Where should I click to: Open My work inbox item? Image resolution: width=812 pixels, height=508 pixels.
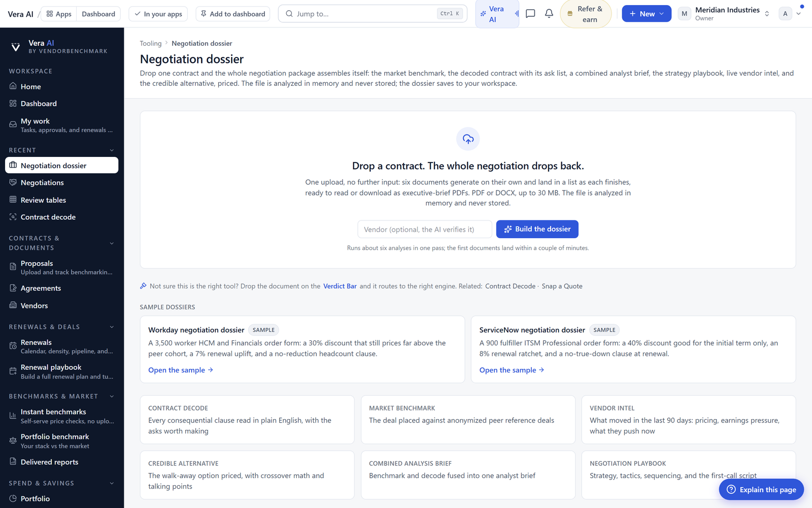pyautogui.click(x=62, y=125)
